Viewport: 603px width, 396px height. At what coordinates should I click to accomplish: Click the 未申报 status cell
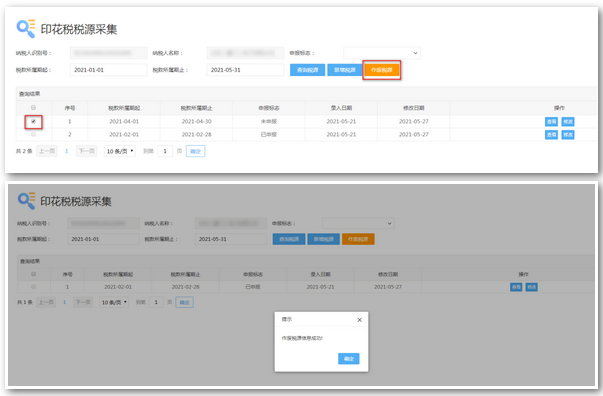click(x=269, y=121)
